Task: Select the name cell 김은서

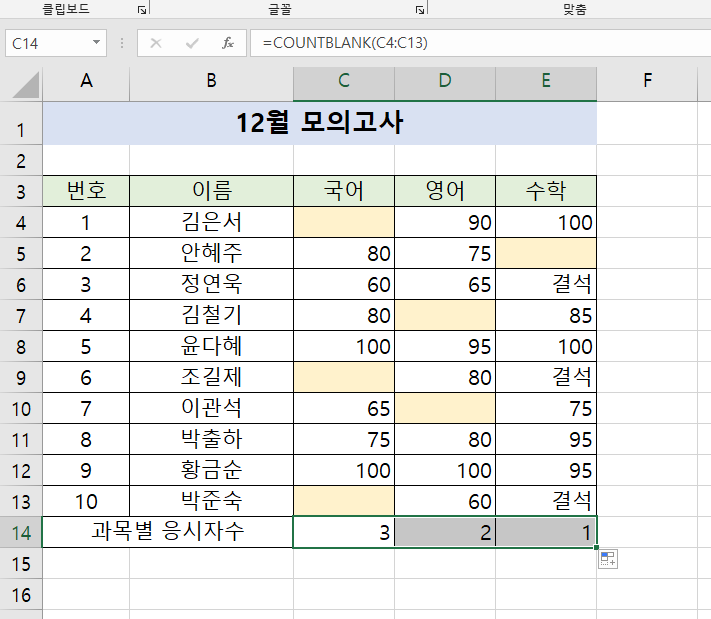Action: pos(211,222)
